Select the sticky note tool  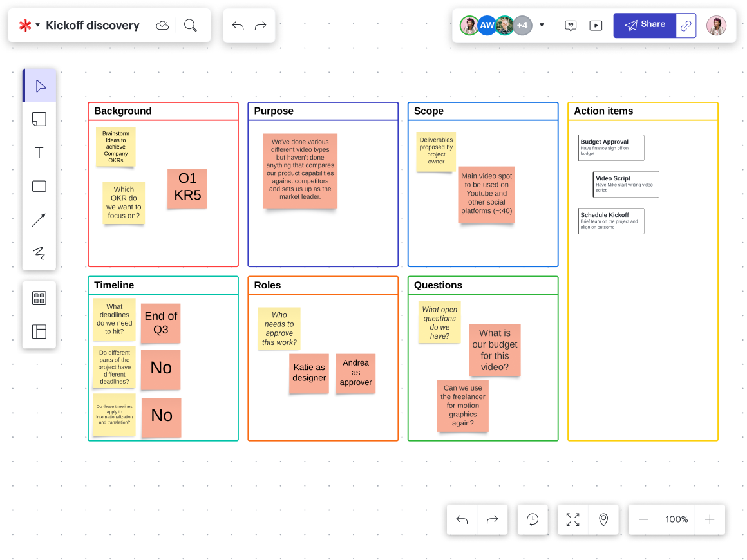tap(39, 119)
